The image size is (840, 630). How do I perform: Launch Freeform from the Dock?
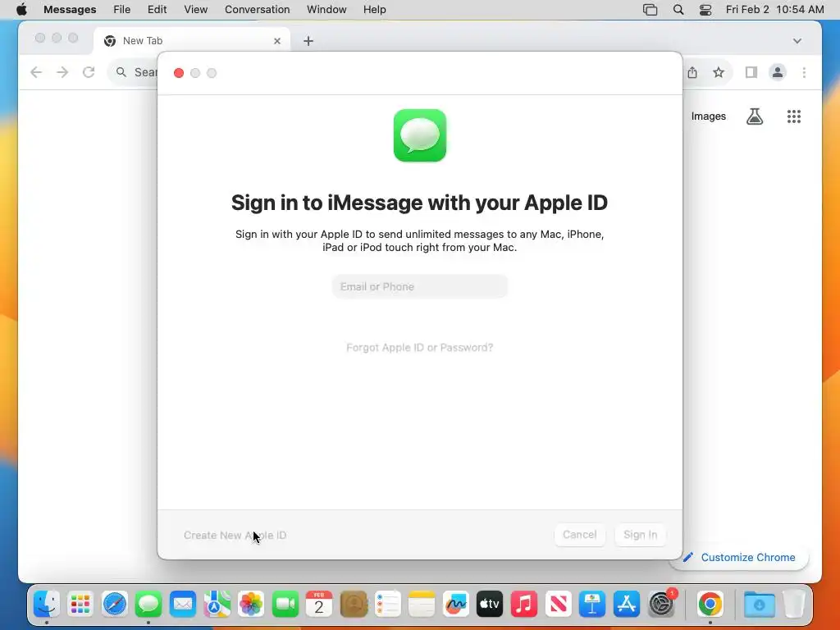pos(456,604)
